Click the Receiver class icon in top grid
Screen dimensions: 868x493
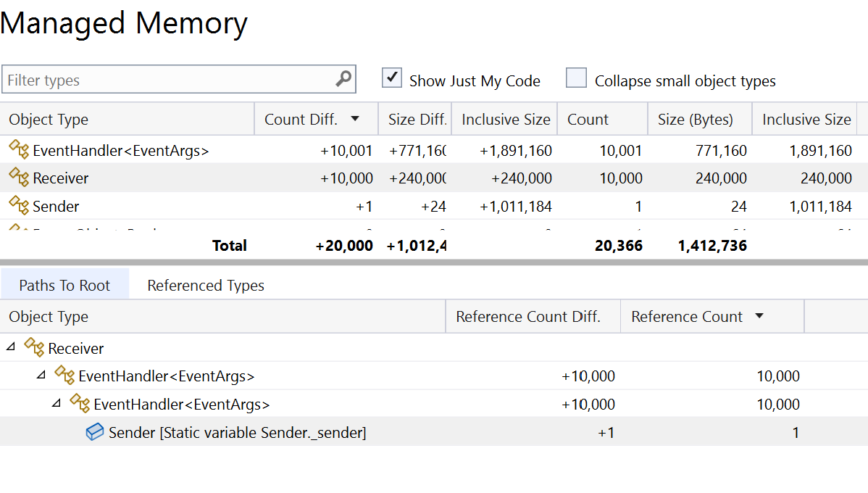pyautogui.click(x=18, y=178)
